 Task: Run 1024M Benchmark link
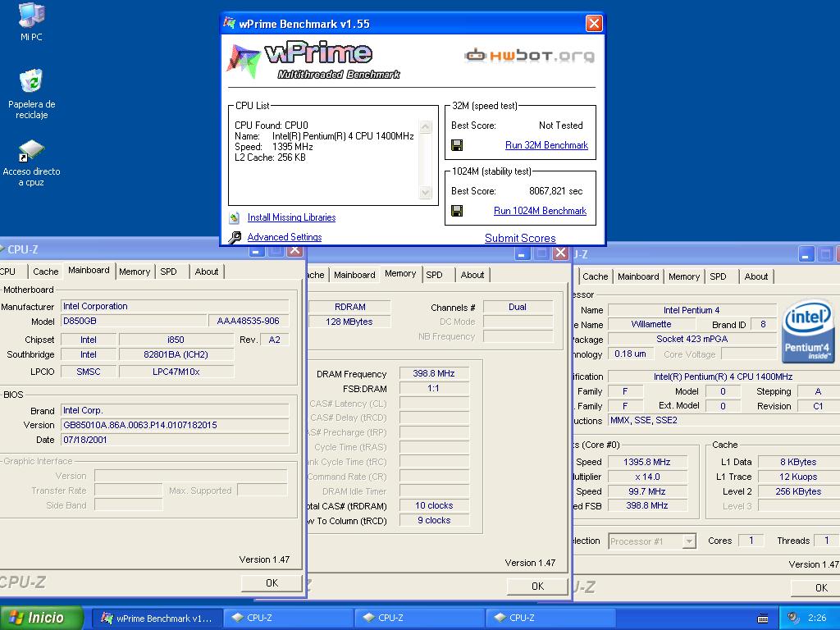point(540,211)
